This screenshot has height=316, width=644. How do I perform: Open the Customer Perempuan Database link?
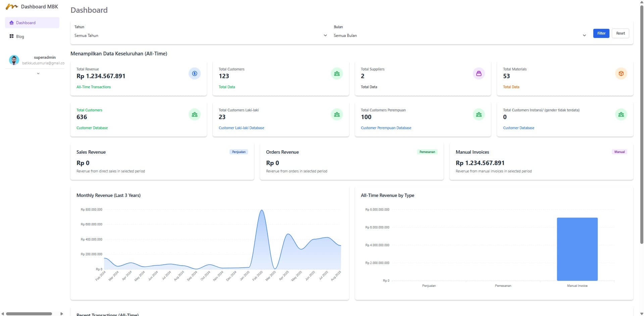tap(386, 128)
